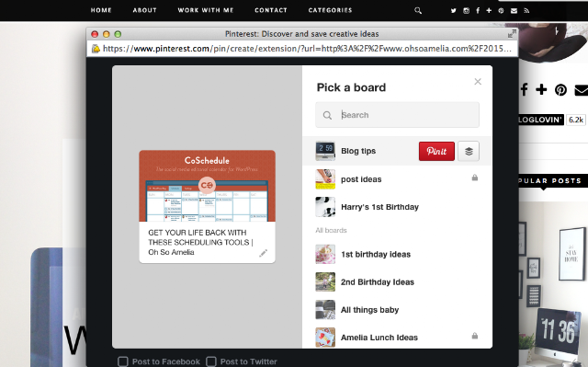Screen dimensions: 588x367
Task: Open small Pinterest icon in top navigation bar
Action: point(501,10)
